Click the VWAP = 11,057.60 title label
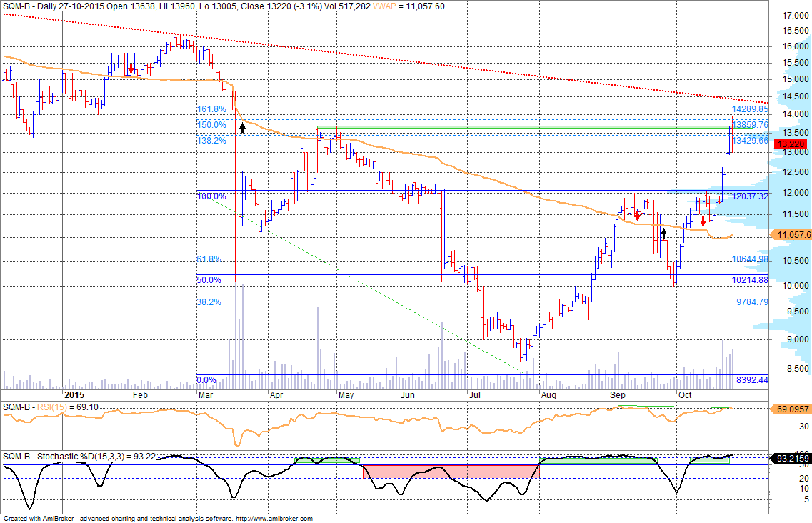 [x=408, y=6]
